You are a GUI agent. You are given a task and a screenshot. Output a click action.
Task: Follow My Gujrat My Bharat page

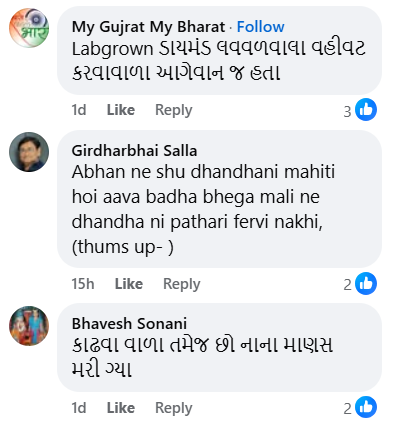(x=261, y=27)
